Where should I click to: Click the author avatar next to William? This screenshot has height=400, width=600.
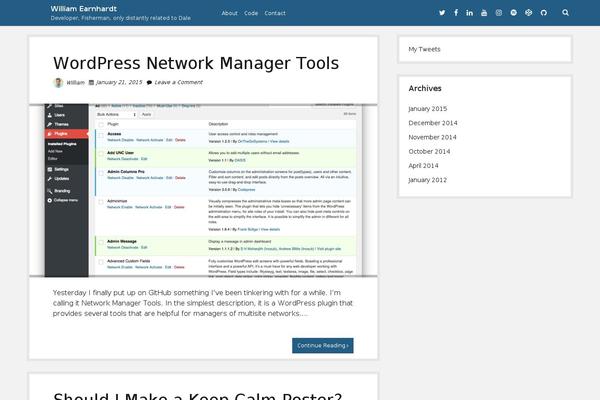point(58,82)
